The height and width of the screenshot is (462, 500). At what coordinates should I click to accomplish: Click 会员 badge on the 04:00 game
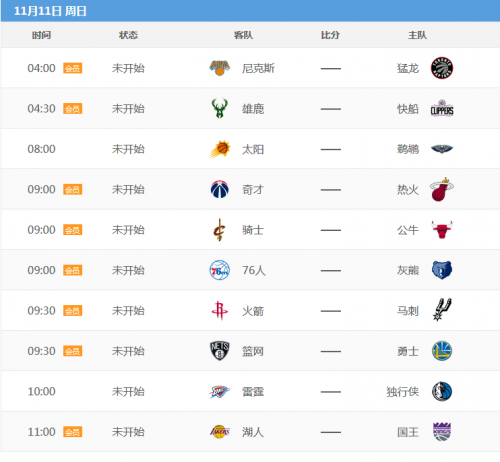[x=73, y=68]
